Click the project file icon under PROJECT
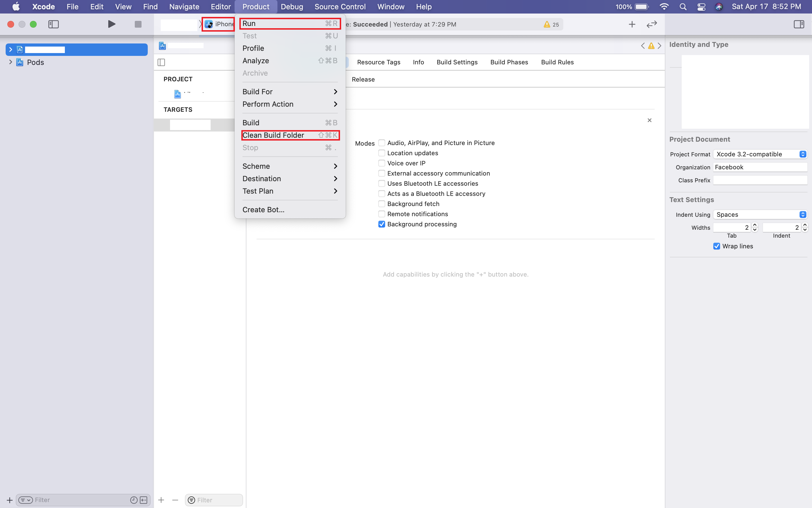The width and height of the screenshot is (812, 508). coord(178,94)
